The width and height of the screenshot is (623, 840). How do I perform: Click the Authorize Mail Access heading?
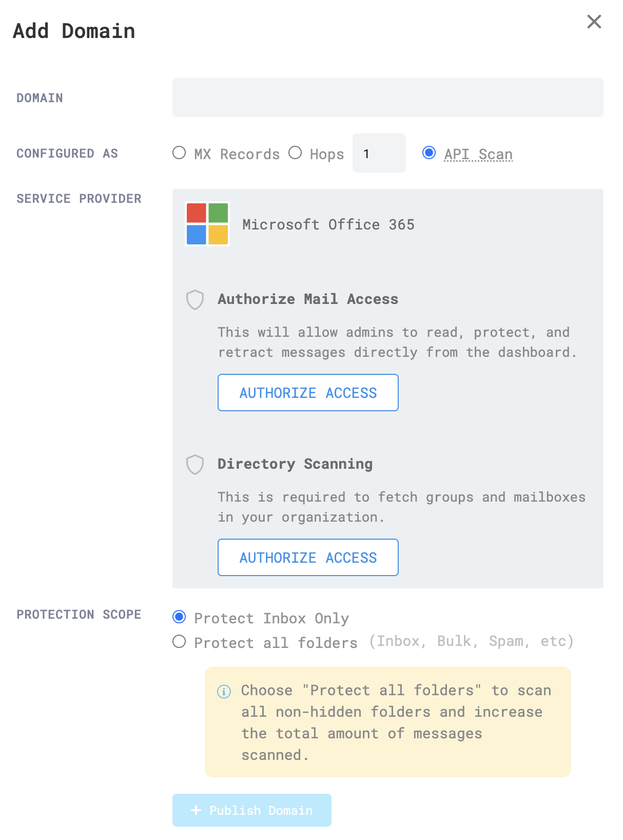point(308,299)
